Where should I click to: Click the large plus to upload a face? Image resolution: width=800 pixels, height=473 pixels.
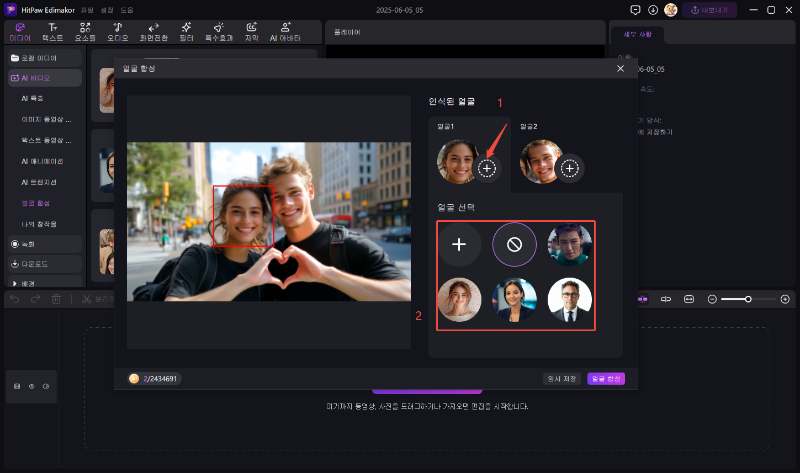(x=459, y=244)
